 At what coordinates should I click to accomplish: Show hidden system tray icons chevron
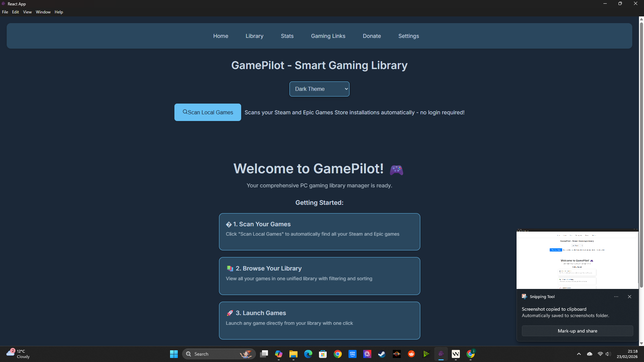pyautogui.click(x=579, y=354)
